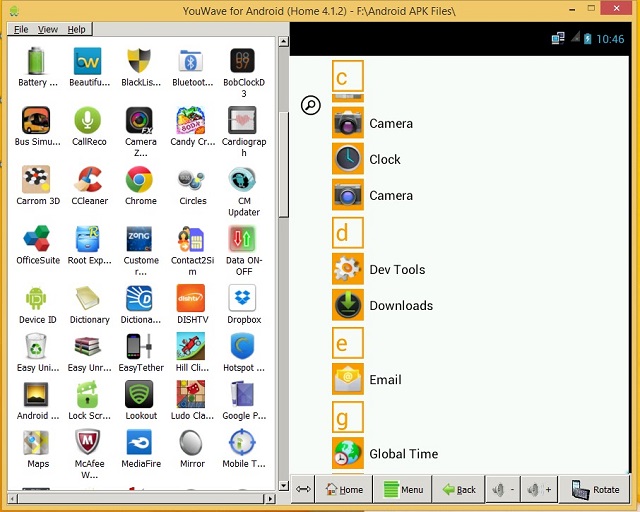The width and height of the screenshot is (640, 512).
Task: Select the Camera Zoom FX icon
Action: [x=139, y=120]
